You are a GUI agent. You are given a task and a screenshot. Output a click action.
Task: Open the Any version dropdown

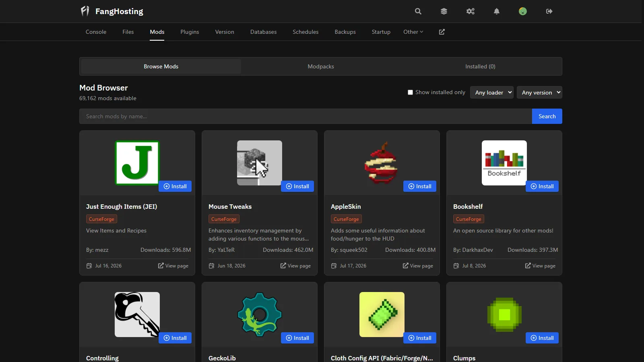pyautogui.click(x=539, y=93)
